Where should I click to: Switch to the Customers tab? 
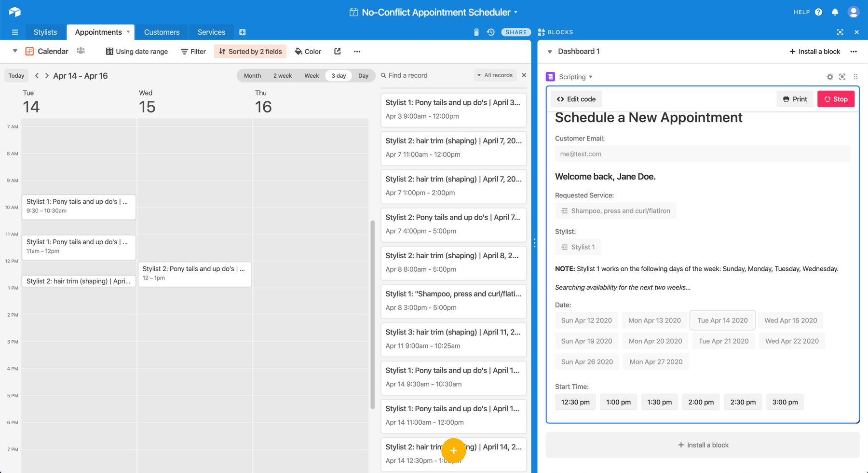162,32
